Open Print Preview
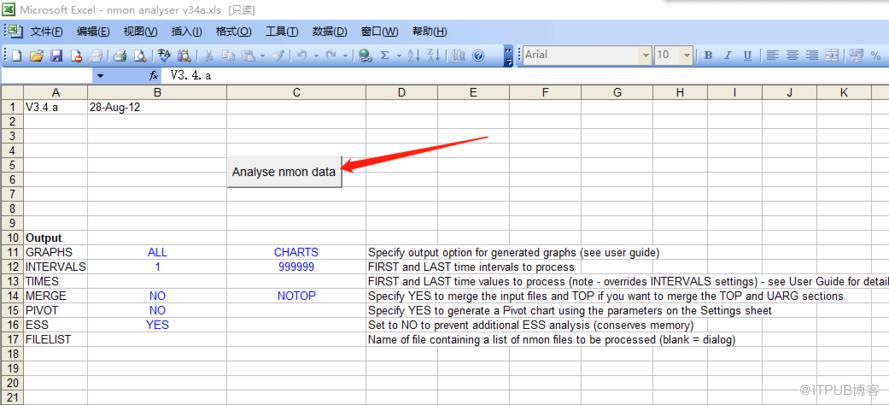Image resolution: width=889 pixels, height=405 pixels. pyautogui.click(x=139, y=56)
